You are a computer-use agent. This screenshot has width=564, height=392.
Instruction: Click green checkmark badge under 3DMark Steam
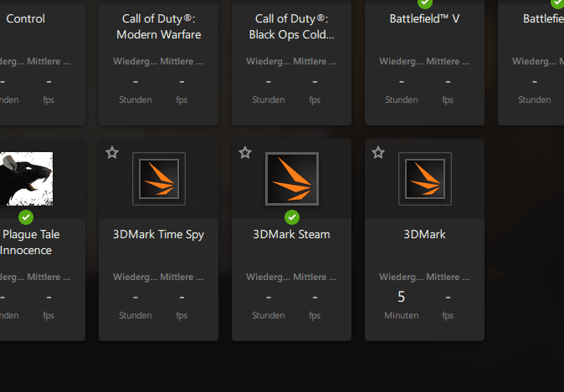(292, 217)
